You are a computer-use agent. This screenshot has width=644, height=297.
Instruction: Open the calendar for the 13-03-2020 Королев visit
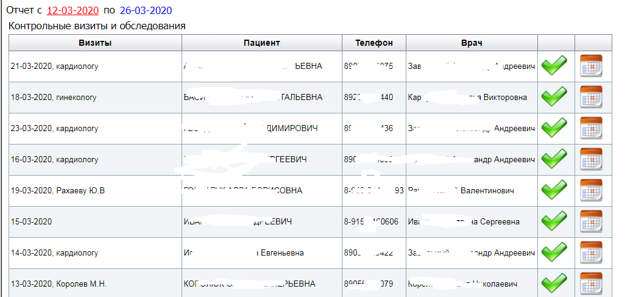[x=591, y=284]
